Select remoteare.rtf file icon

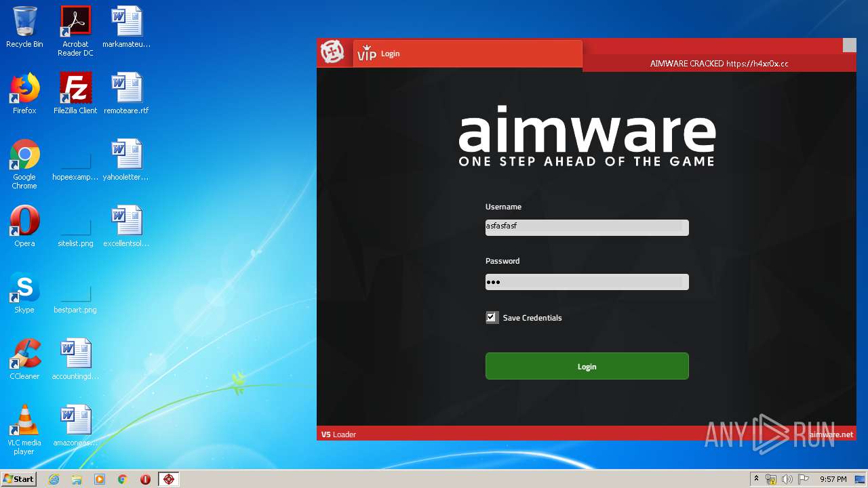point(126,94)
